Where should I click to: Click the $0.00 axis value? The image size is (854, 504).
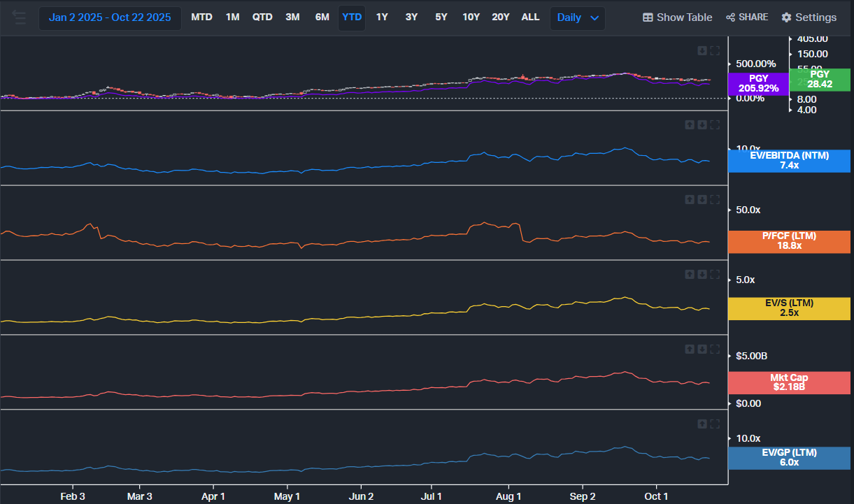[x=748, y=403]
